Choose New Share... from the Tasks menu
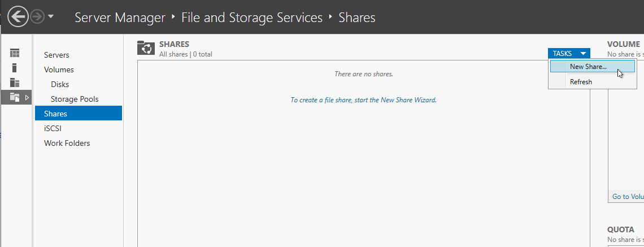The image size is (644, 247). tap(588, 66)
